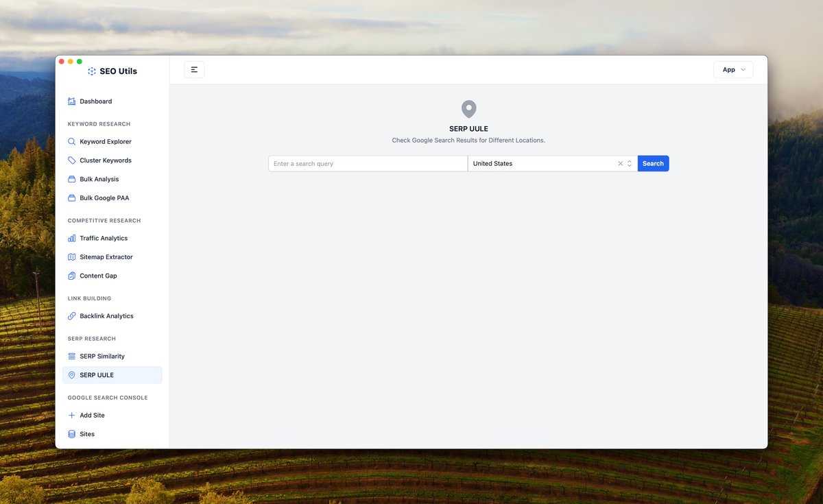Click the Bulk Google PAA icon
This screenshot has width=823, height=504.
(x=72, y=198)
